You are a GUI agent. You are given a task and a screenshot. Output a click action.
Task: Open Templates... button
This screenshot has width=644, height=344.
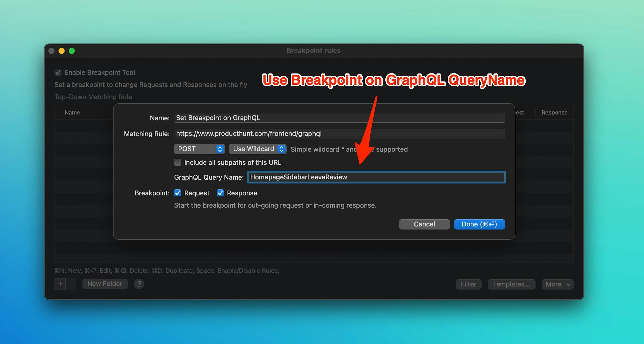(511, 284)
